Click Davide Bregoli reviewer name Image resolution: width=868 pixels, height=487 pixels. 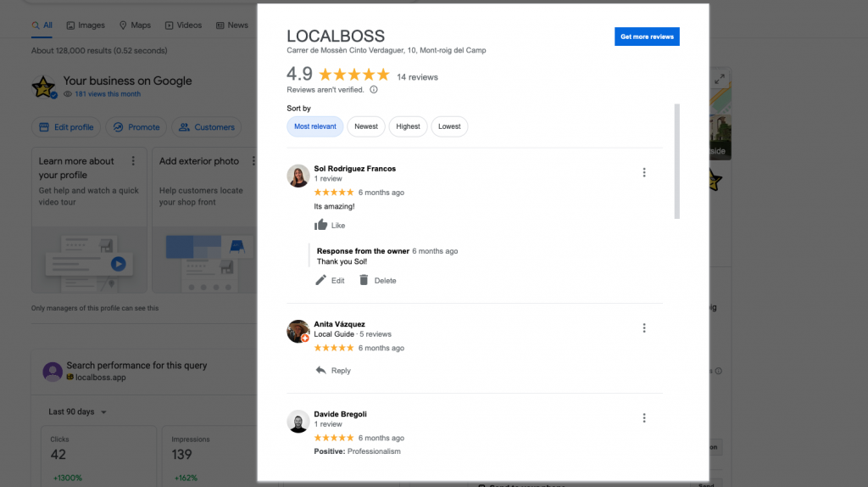point(340,414)
